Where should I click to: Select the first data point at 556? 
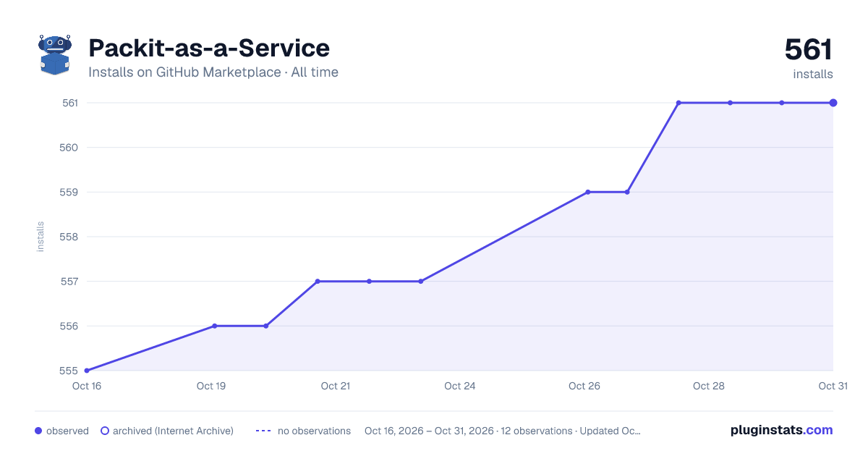point(214,326)
